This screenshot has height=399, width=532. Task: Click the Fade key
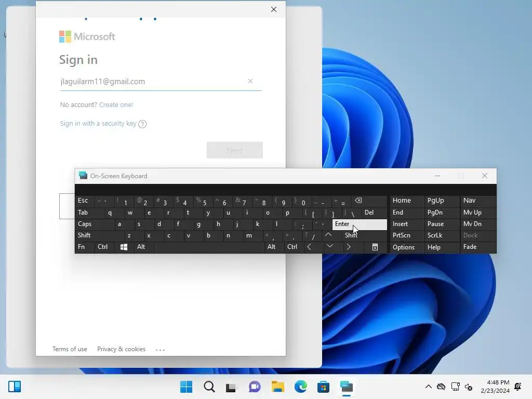point(478,247)
